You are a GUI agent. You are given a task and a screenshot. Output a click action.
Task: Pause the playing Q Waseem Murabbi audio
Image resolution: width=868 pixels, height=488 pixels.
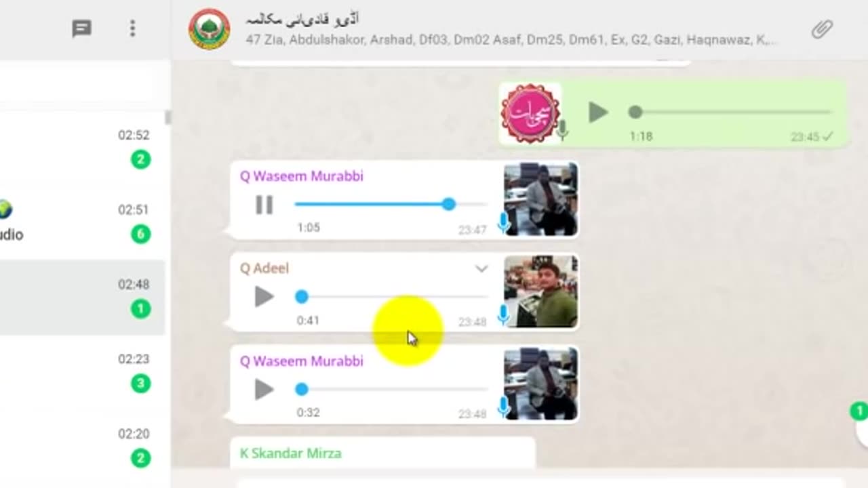tap(264, 205)
